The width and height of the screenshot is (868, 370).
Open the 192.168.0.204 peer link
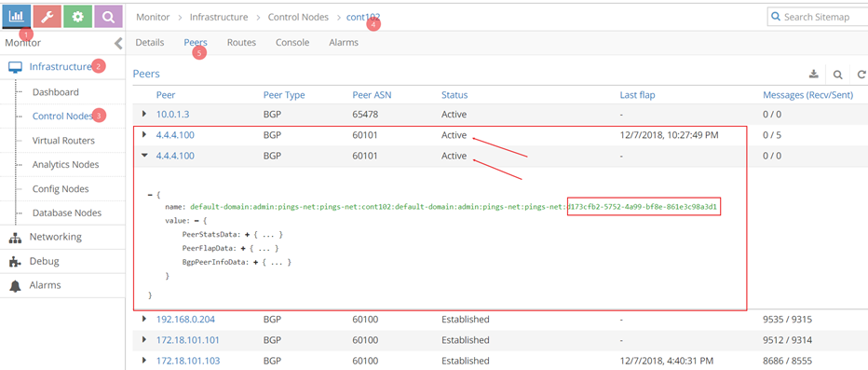point(185,319)
